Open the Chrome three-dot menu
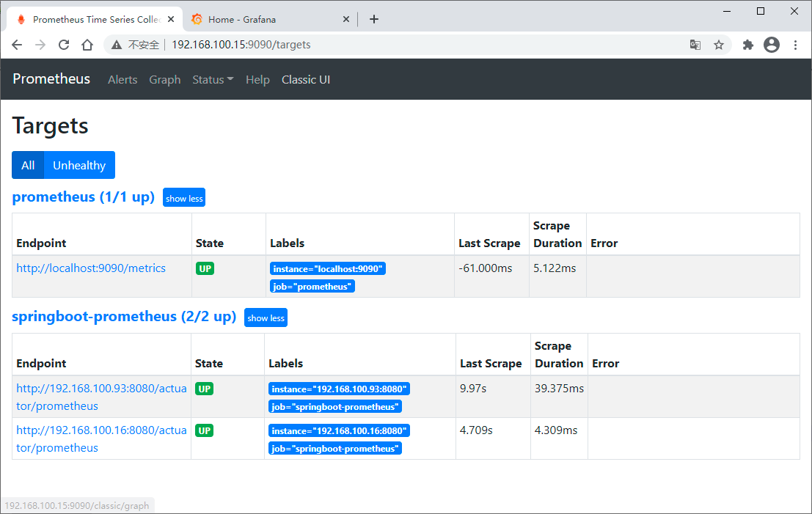This screenshot has height=514, width=812. click(x=795, y=45)
